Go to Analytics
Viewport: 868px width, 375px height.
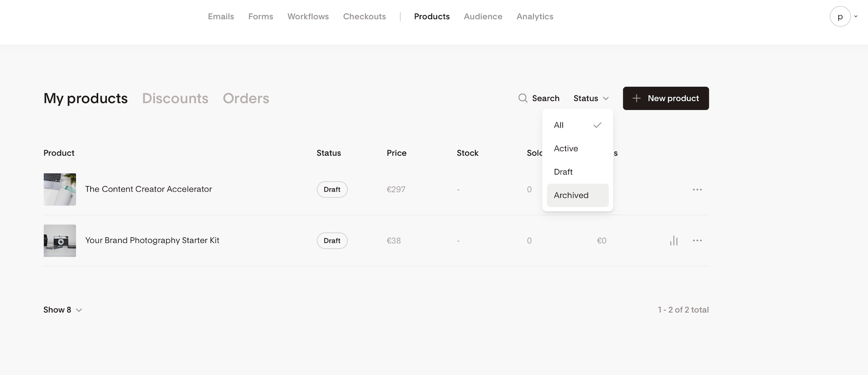tap(535, 17)
